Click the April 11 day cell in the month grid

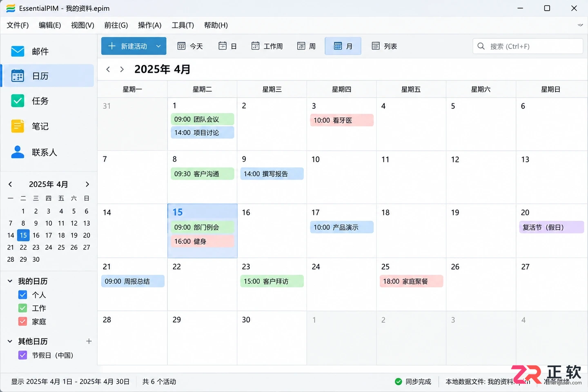411,177
